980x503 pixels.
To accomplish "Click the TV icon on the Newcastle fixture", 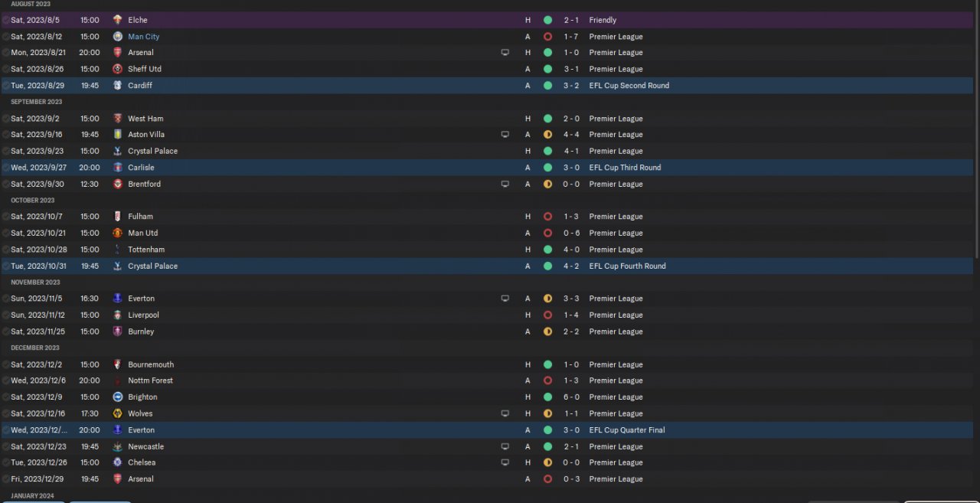I will [x=505, y=447].
